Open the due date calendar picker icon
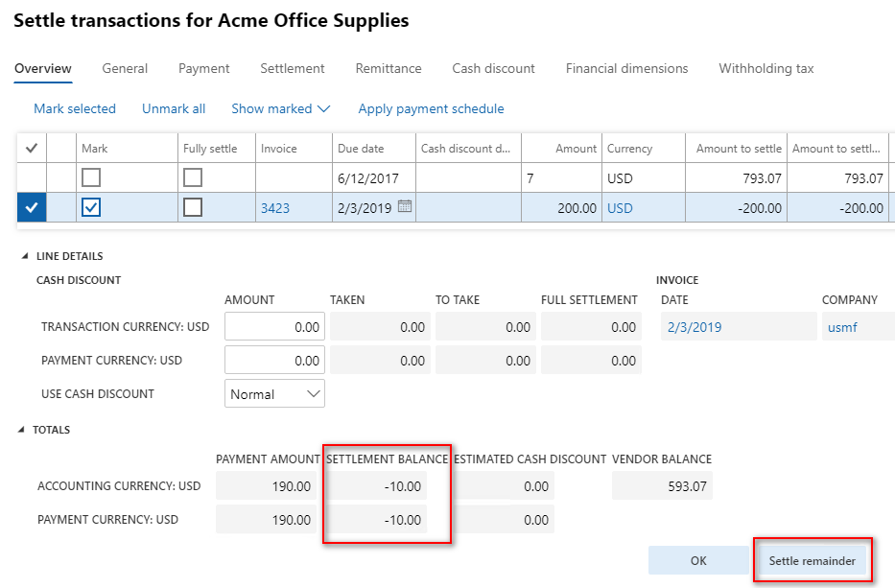895x588 pixels. click(x=405, y=207)
